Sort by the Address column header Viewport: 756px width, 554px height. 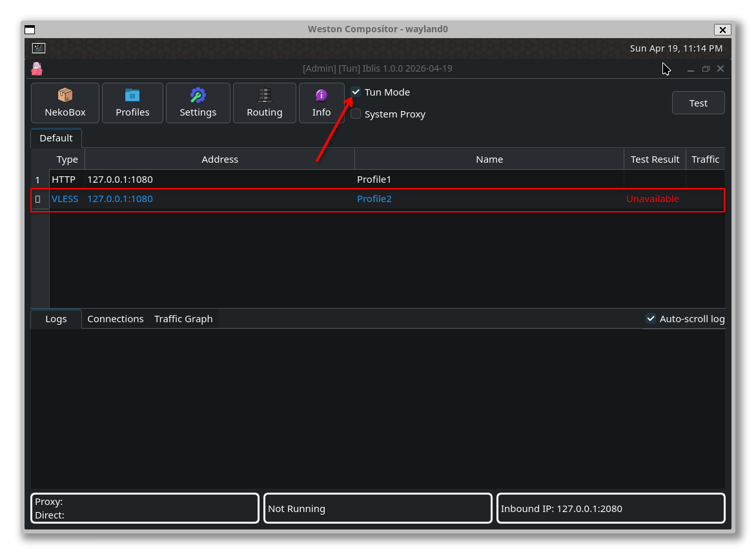220,159
